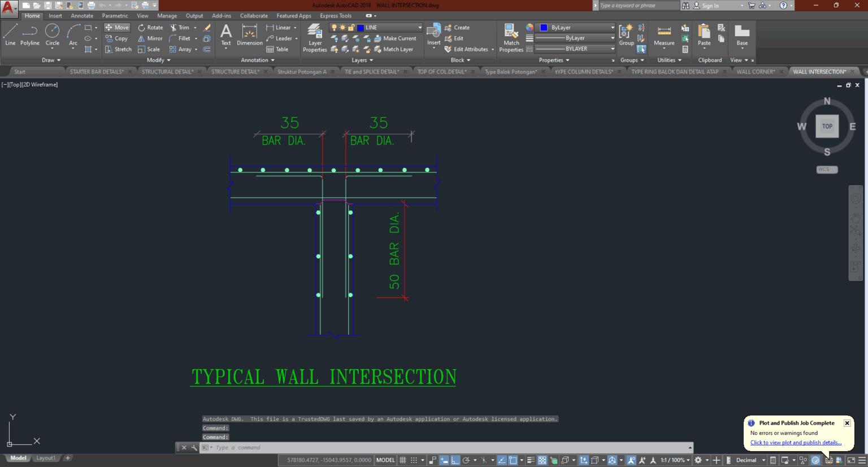Switch to the Annotate ribbon tab
The image size is (868, 467).
82,15
